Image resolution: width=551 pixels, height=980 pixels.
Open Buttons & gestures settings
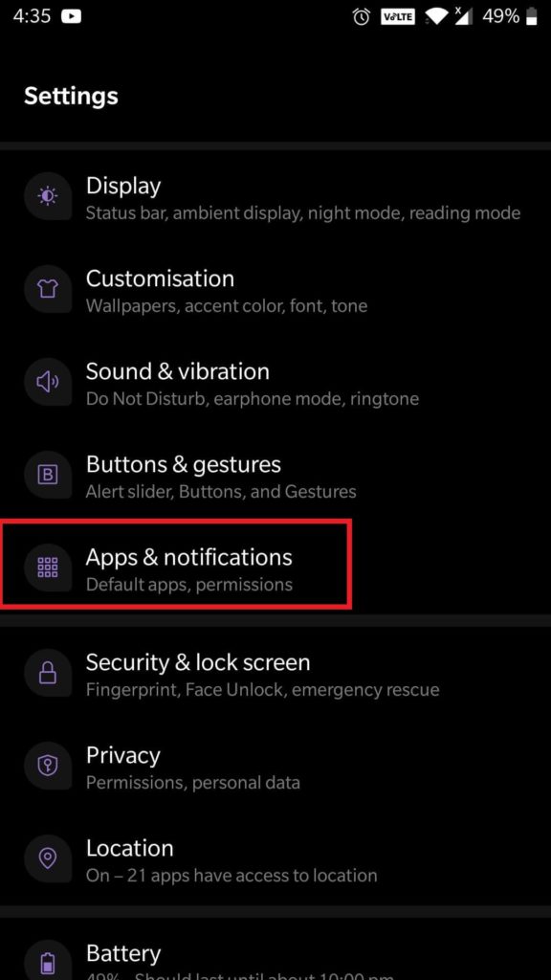point(275,475)
